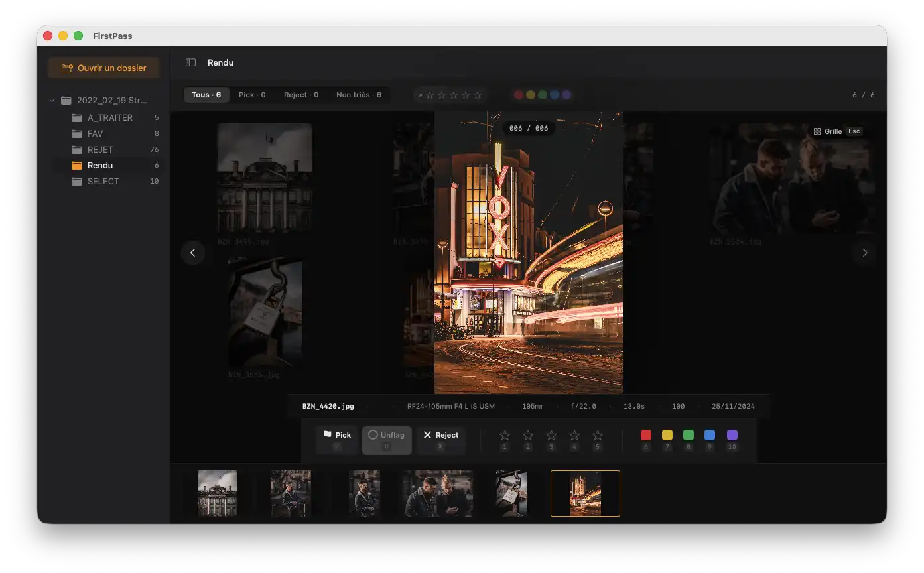Viewport: 924px width, 573px height.
Task: Select the mansion building filmstrip thumbnail
Action: (217, 493)
